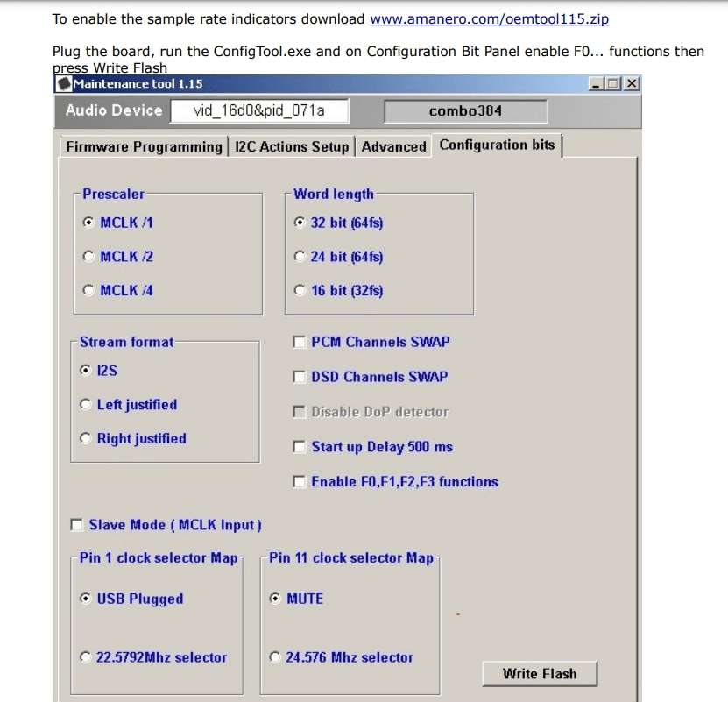Pick MCLK /4 prescaler option
728x702 pixels.
118,291
